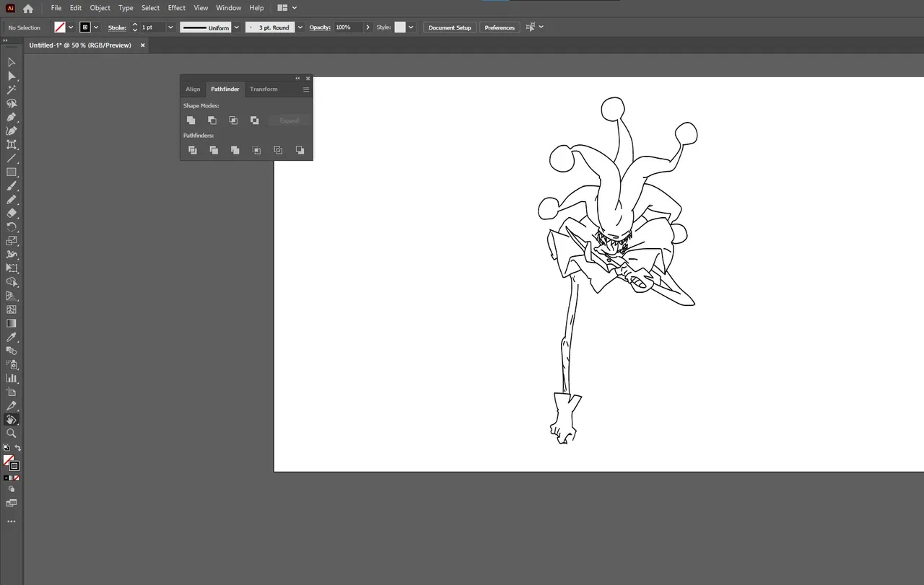Open the stroke color dropdown arrow

tap(96, 27)
